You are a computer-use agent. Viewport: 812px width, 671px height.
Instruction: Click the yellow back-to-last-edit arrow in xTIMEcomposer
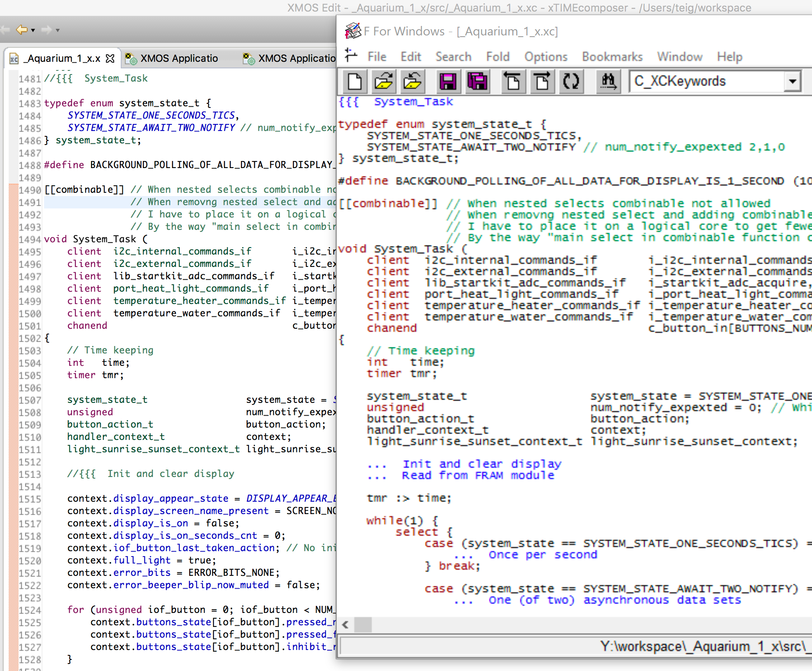[22, 30]
